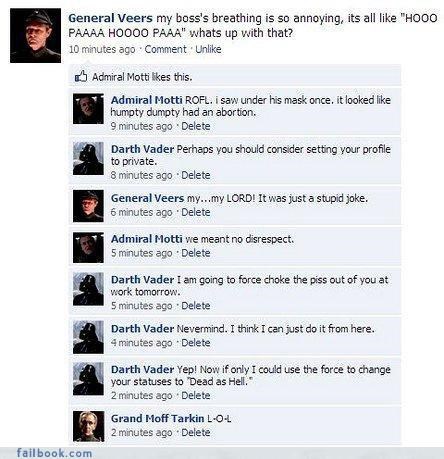
Task: Click Admiral Motti's avatar on ROFL comment
Action: (x=88, y=109)
